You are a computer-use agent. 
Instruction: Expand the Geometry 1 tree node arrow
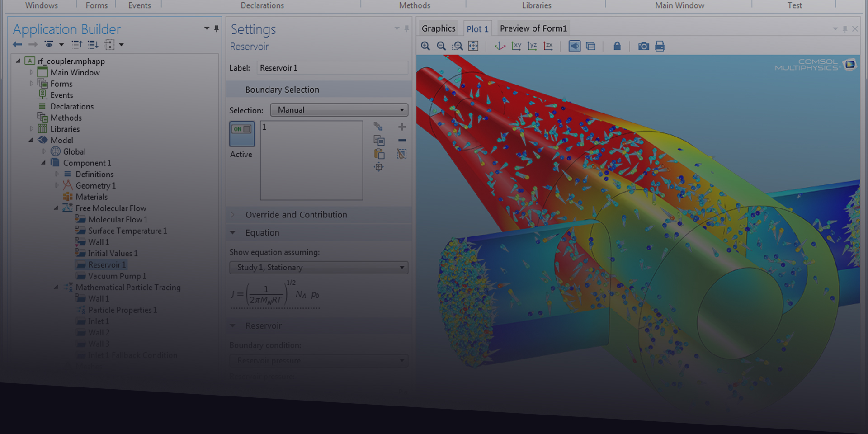point(57,185)
